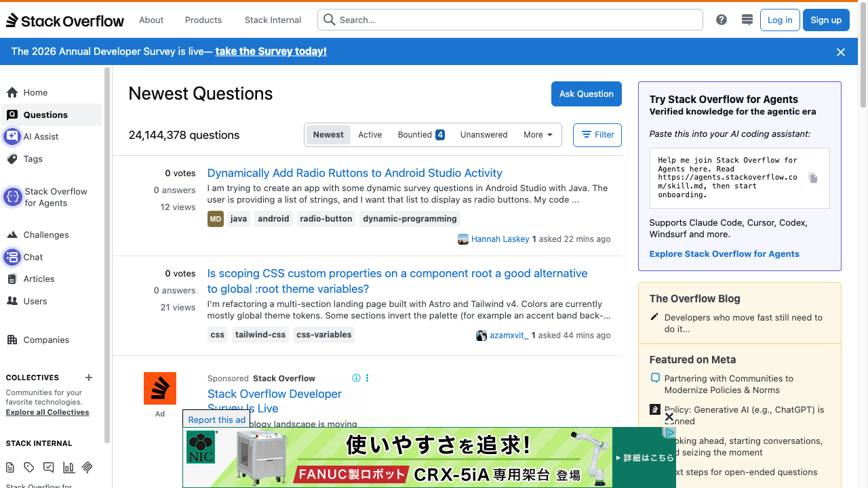Follow the 'take the Survey today!' link
868x488 pixels.
point(271,52)
